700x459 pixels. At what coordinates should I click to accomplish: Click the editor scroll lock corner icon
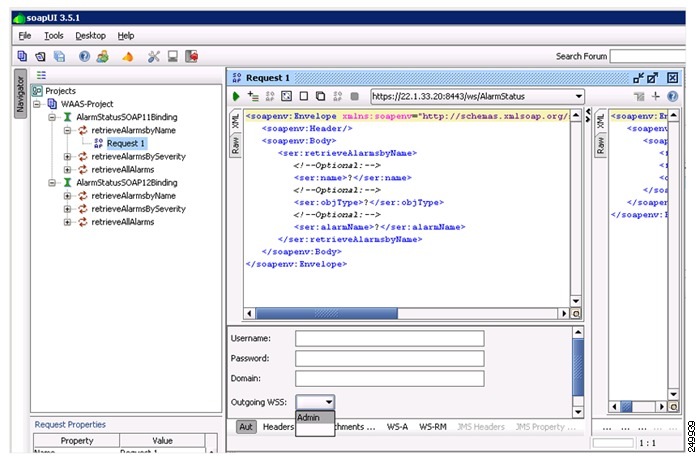point(576,313)
